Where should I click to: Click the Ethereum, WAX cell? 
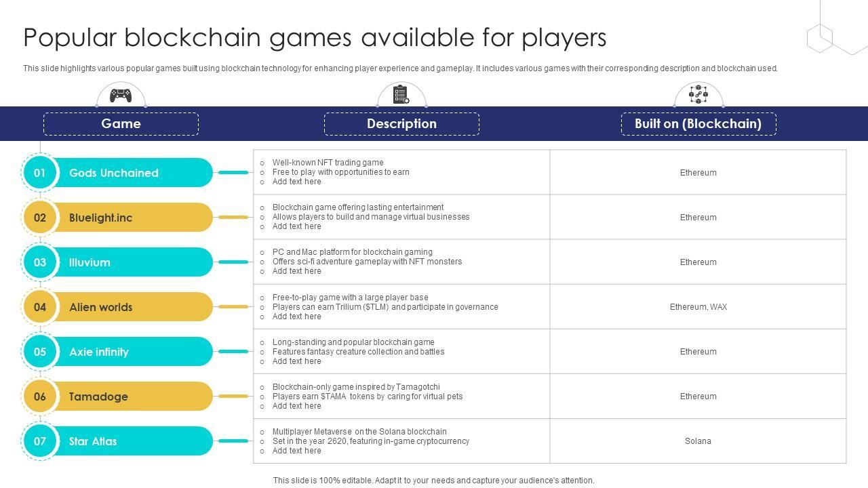tap(698, 307)
